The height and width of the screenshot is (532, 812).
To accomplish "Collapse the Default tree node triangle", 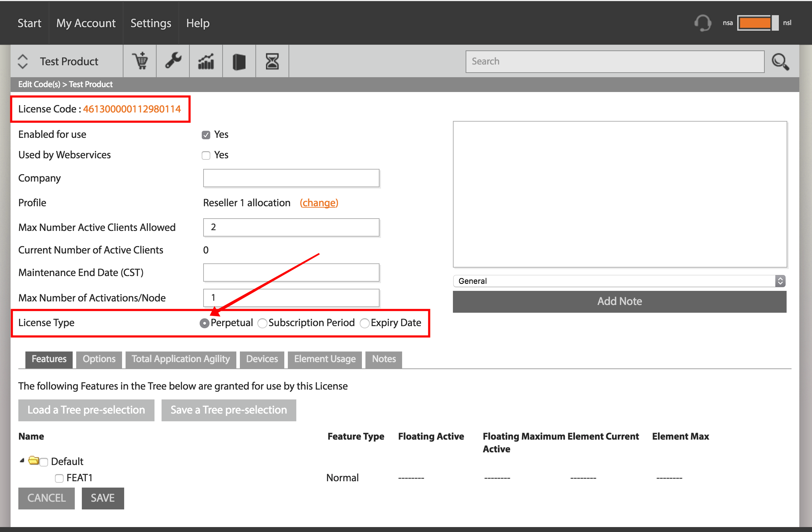I will tap(22, 460).
